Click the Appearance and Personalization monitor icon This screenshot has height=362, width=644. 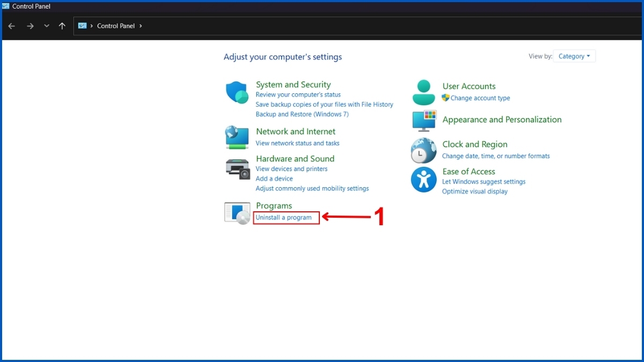click(x=424, y=121)
